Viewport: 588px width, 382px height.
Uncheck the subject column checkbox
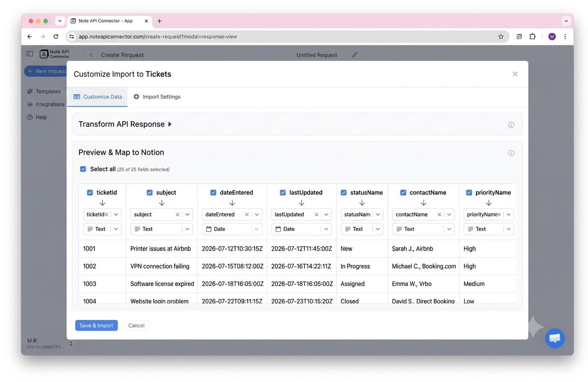click(150, 193)
